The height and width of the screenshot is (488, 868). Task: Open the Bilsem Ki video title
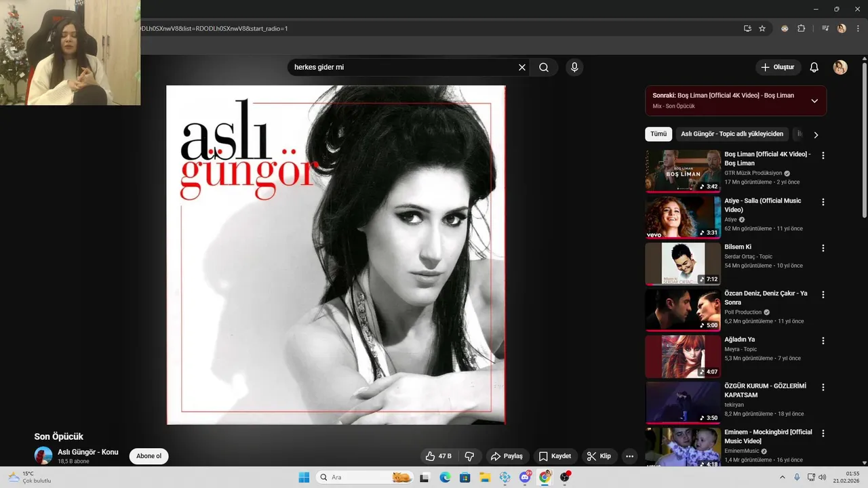738,247
